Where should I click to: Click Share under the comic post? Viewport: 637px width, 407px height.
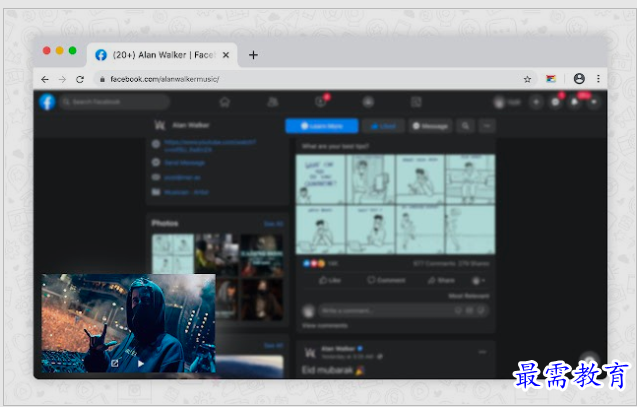[x=441, y=280]
